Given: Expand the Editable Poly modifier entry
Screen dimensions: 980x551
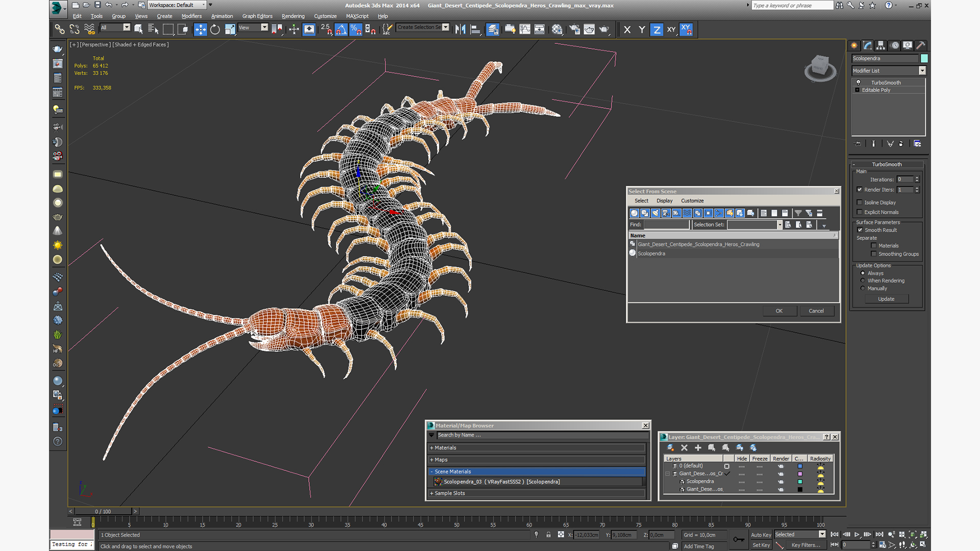Looking at the screenshot, I should [x=857, y=90].
